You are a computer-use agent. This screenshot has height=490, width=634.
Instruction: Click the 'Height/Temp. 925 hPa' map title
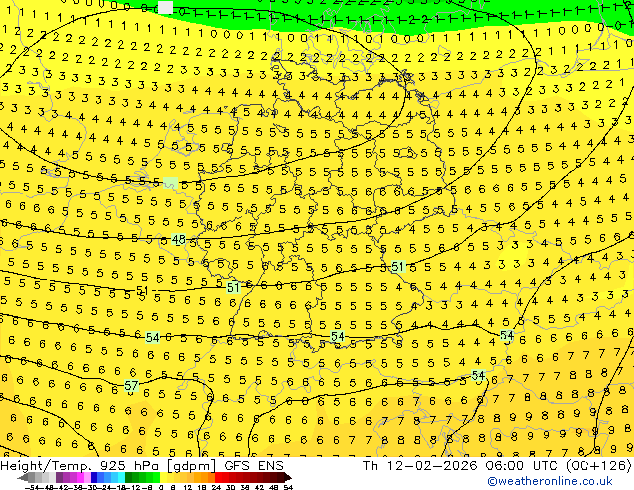point(81,466)
